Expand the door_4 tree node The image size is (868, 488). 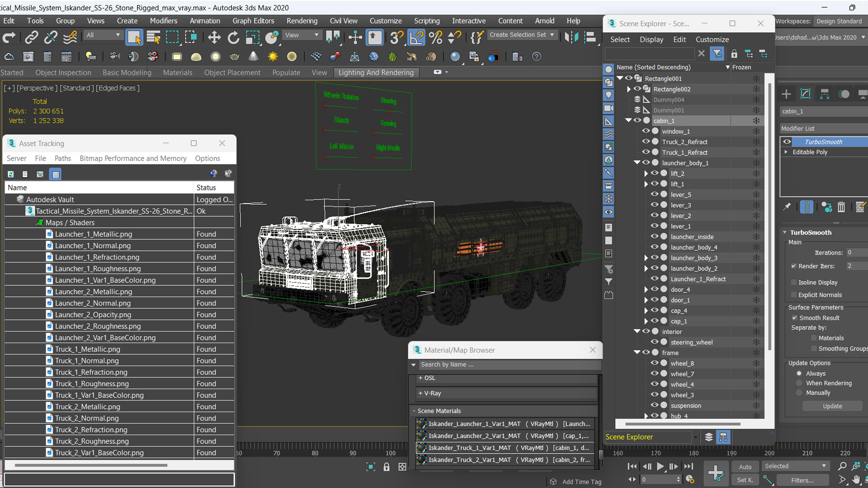646,289
